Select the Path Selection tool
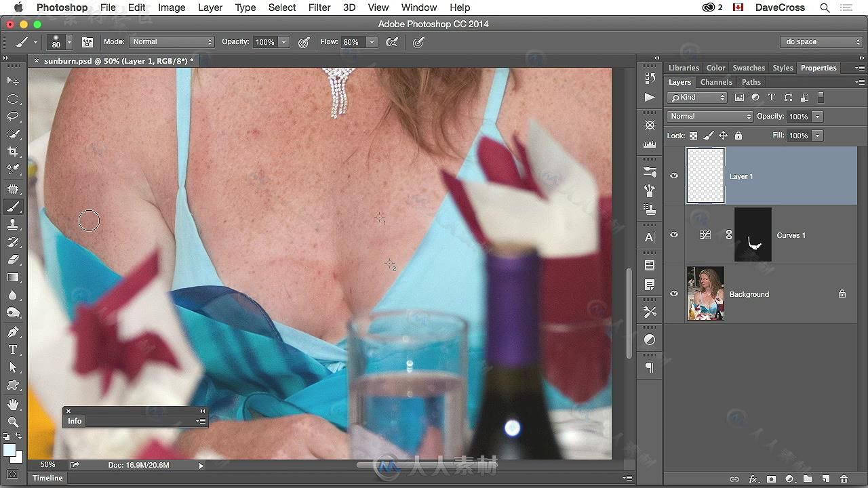This screenshot has width=868, height=488. coord(13,367)
